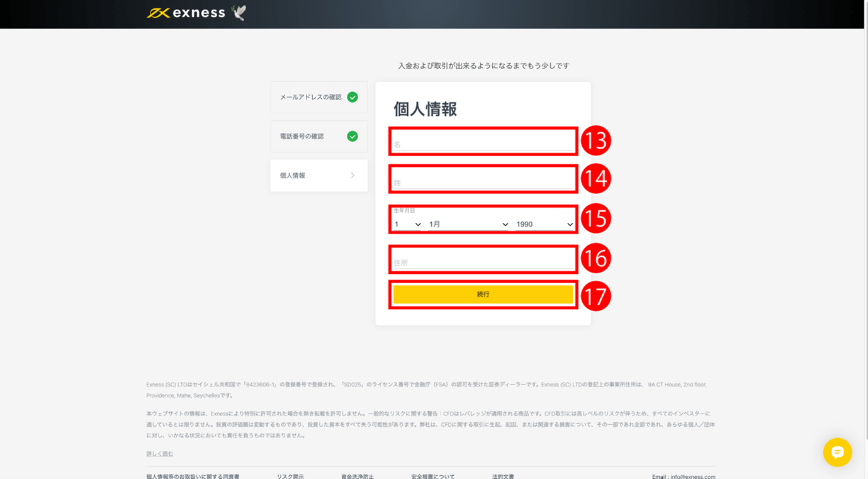Image resolution: width=868 pixels, height=479 pixels.
Task: Select the メールアドレスの確認 step
Action: point(311,97)
